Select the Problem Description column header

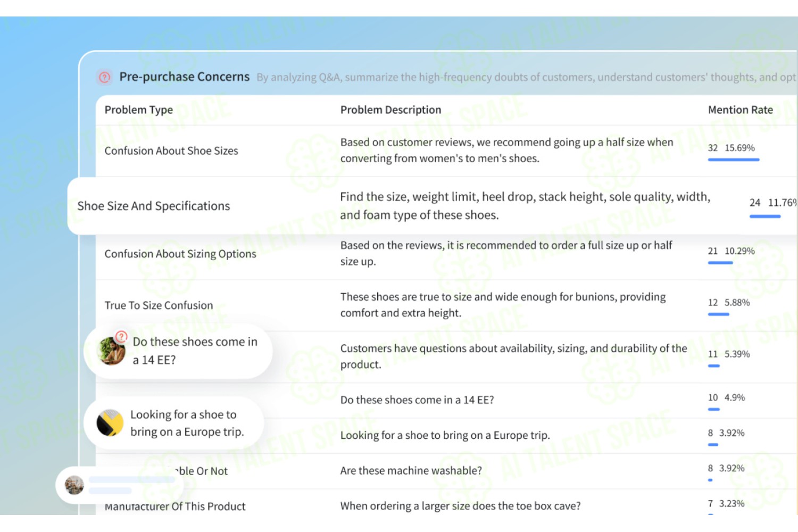[x=391, y=110]
